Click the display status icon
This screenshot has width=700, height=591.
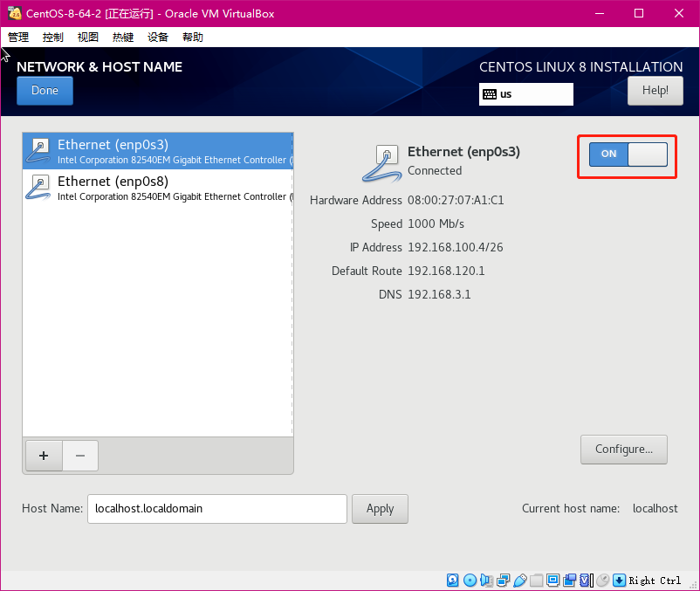552,580
